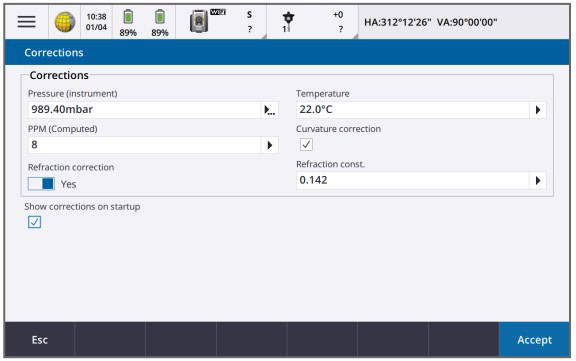
Task: Click the yellow globe icon
Action: point(65,22)
